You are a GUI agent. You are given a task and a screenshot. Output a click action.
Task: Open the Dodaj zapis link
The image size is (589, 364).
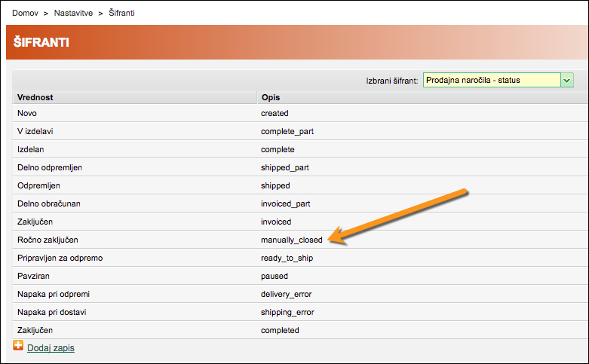coord(51,348)
